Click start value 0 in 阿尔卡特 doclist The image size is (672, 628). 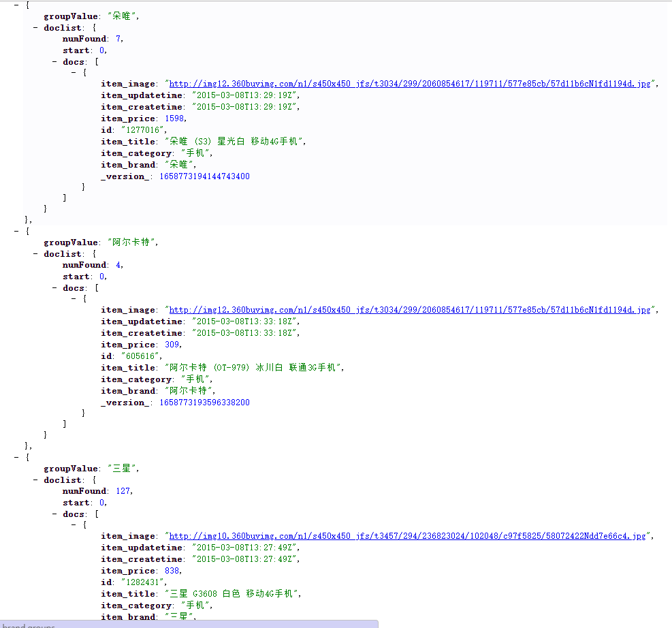point(102,277)
